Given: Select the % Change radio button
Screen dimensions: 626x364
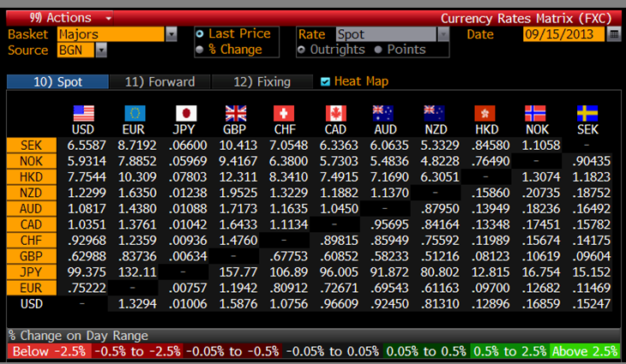Looking at the screenshot, I should pos(200,50).
